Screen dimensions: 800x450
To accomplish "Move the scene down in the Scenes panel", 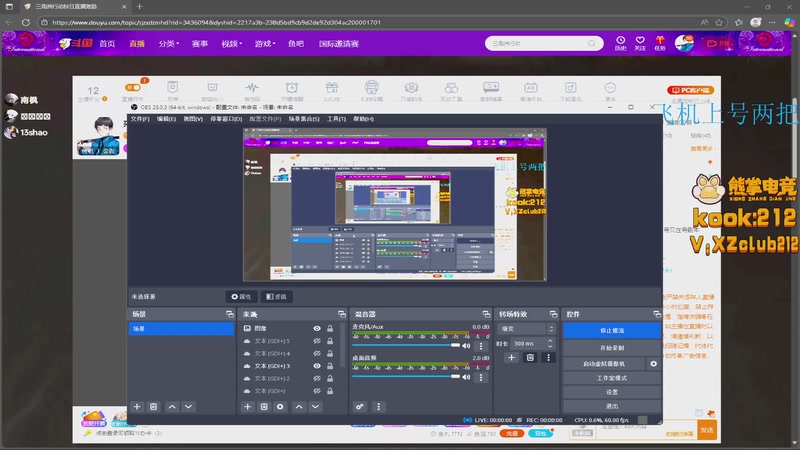I will [x=189, y=407].
